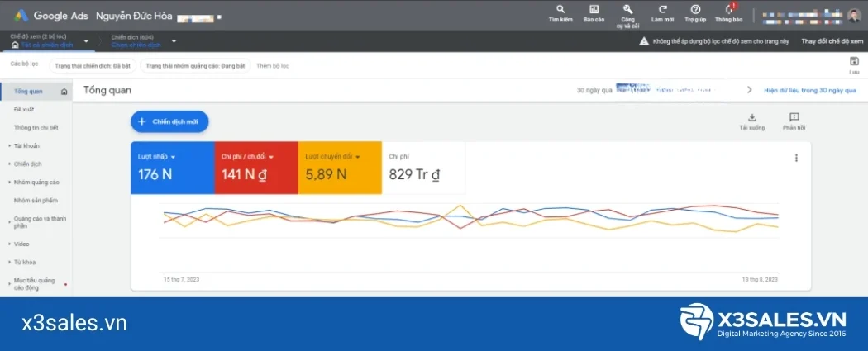Click the account avatar photo
Image resolution: width=868 pixels, height=351 pixels.
pos(854,16)
